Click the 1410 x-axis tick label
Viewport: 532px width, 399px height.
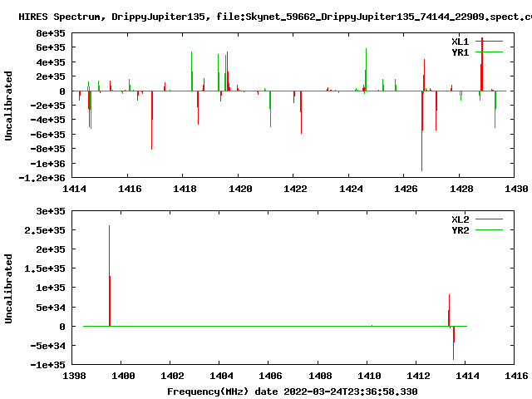[x=369, y=376]
